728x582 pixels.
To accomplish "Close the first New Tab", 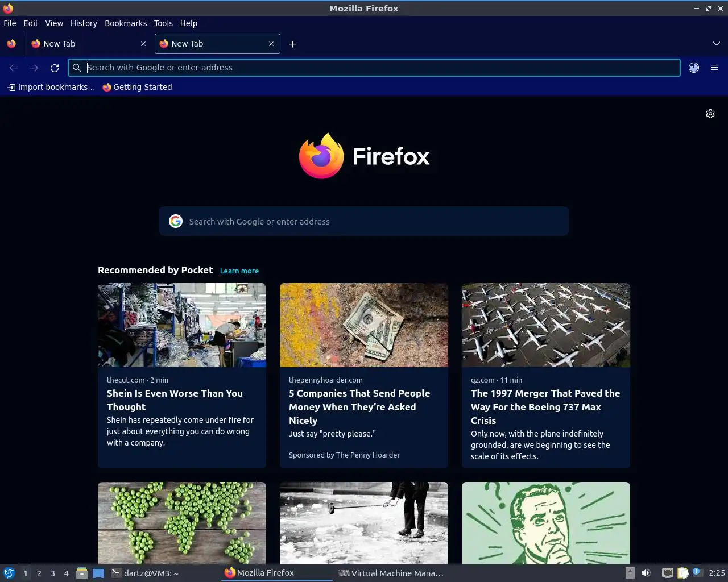I will point(143,44).
